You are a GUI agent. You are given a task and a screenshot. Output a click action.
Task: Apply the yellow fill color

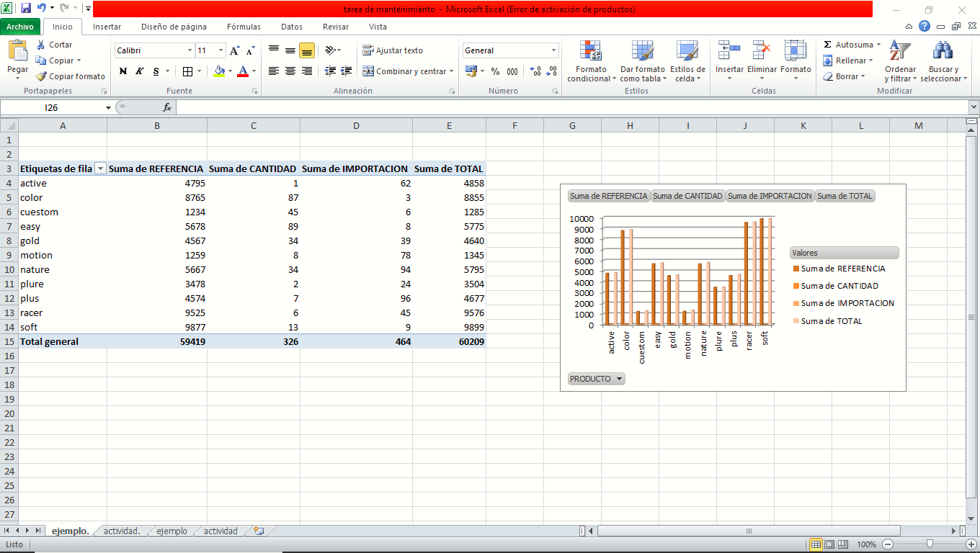coord(220,71)
